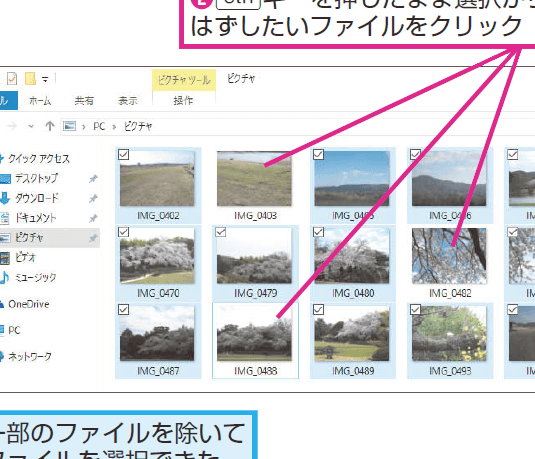Open the Customize Quick Access Toolbar dropdown
The height and width of the screenshot is (459, 535).
coord(45,79)
